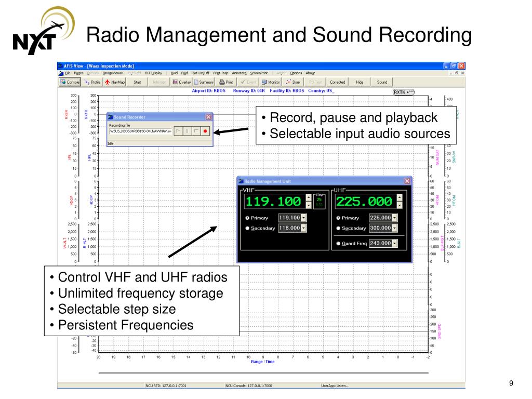The image size is (532, 399).
Task: Open NavMap from the toolbar
Action: coord(115,82)
